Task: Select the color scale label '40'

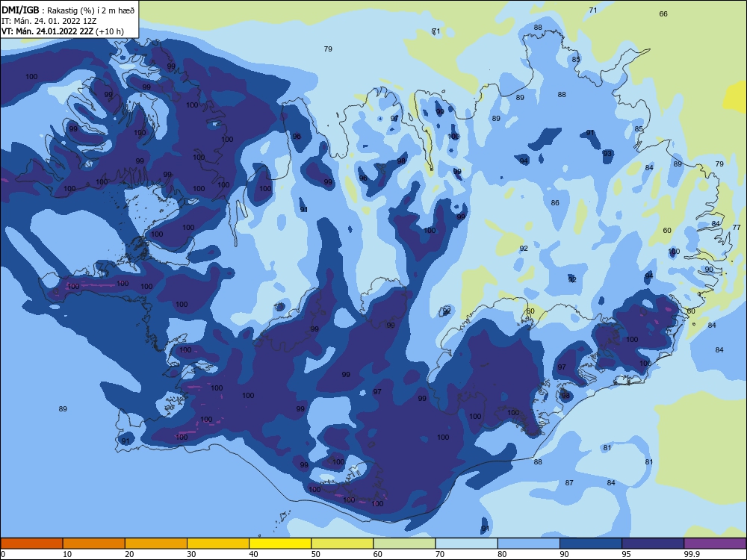Action: (x=253, y=554)
